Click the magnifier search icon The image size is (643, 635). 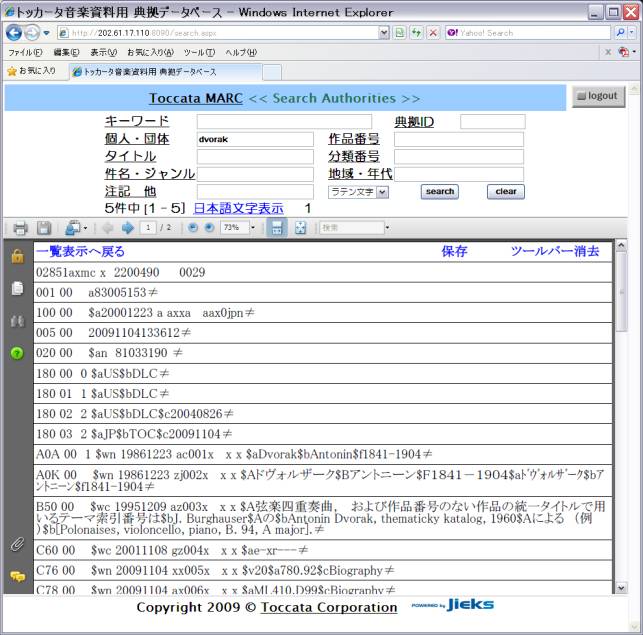coord(620,33)
